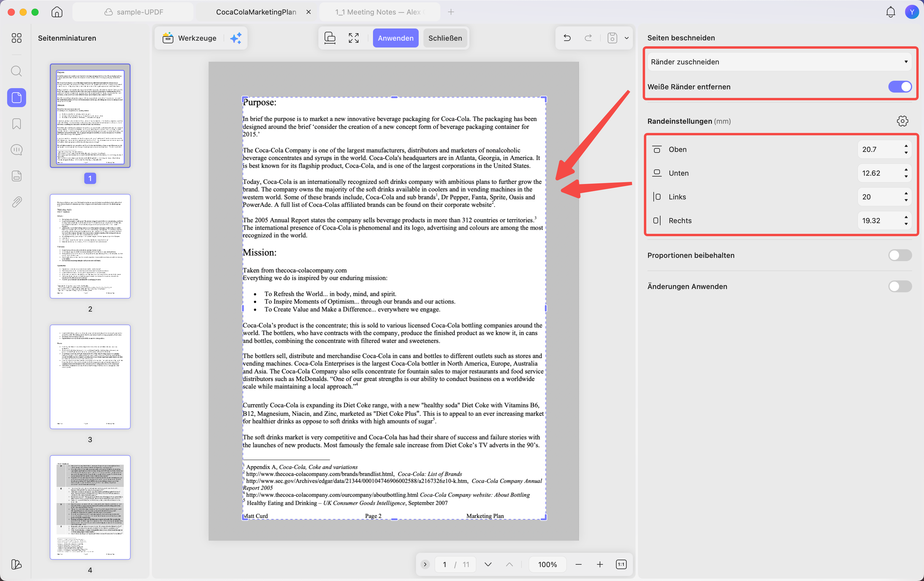The image size is (924, 581).
Task: Select page 4 thumbnail
Action: (90, 507)
